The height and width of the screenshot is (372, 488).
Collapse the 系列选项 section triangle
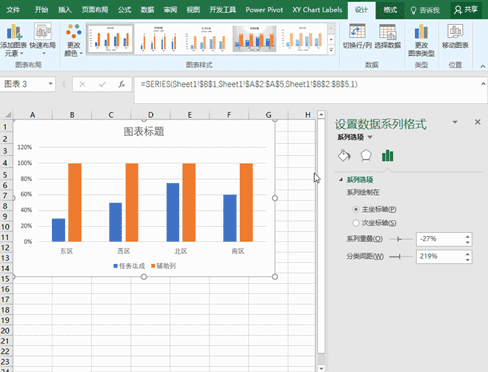click(x=341, y=180)
